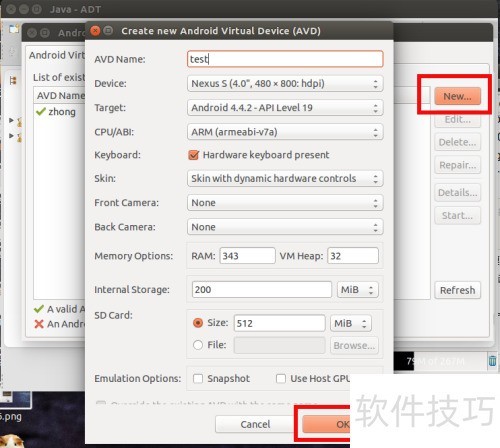Click the SD Card size field 512
The height and width of the screenshot is (448, 500).
tap(279, 323)
